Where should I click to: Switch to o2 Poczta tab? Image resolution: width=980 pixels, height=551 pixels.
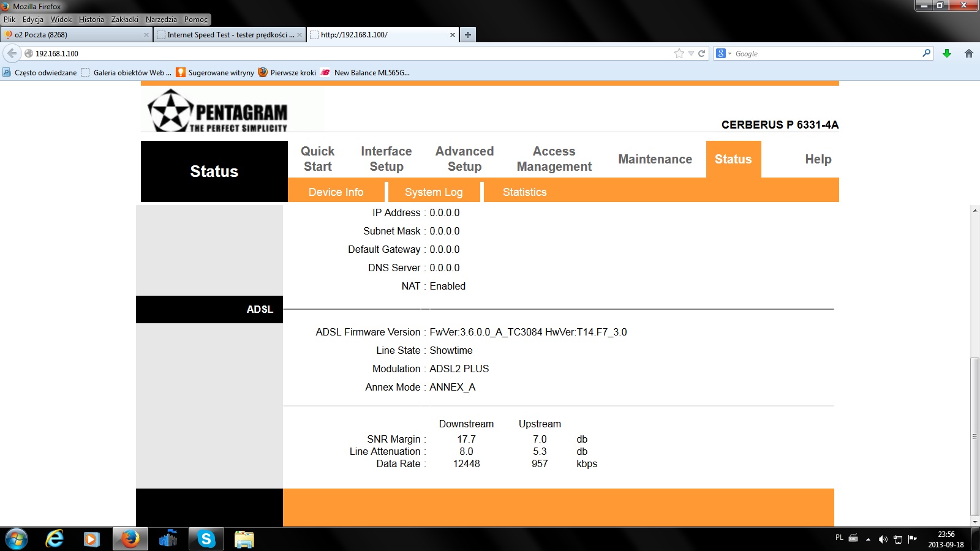(x=76, y=35)
